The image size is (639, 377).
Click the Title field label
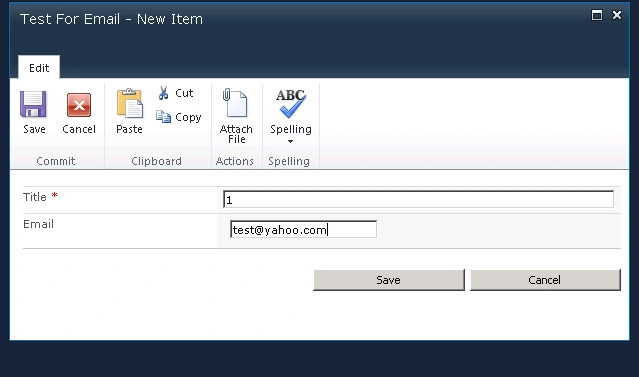pos(35,197)
